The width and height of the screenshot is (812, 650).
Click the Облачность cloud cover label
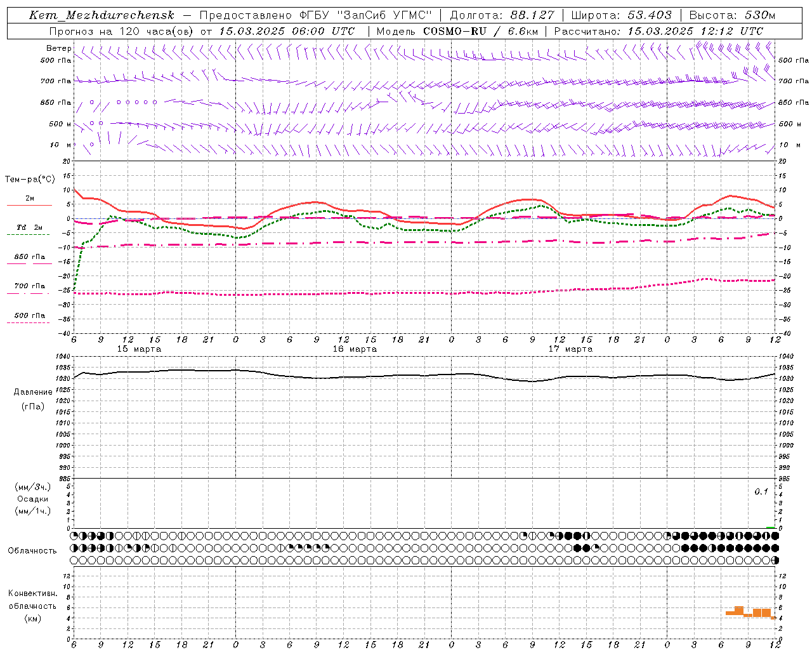[32, 551]
